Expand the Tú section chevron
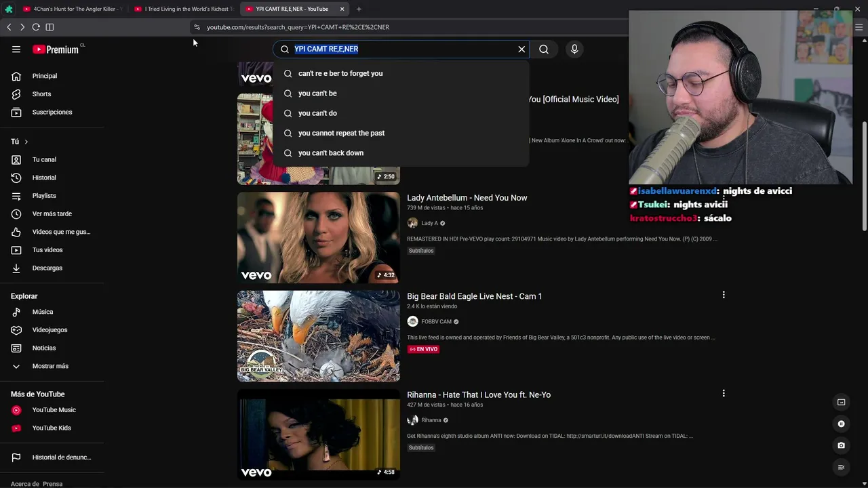Image resolution: width=868 pixels, height=488 pixels. (x=26, y=142)
